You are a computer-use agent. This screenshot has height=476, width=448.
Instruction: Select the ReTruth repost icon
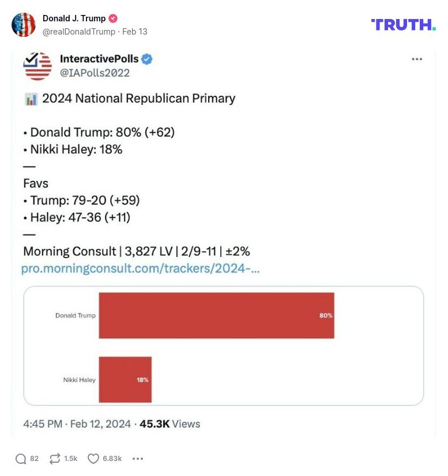click(55, 459)
